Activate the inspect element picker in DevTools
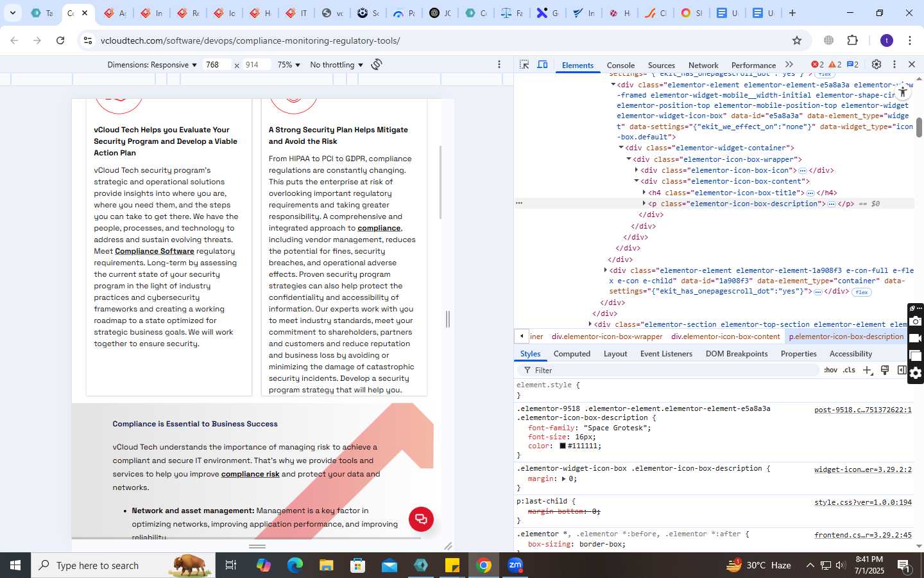The width and height of the screenshot is (924, 578). (x=524, y=64)
